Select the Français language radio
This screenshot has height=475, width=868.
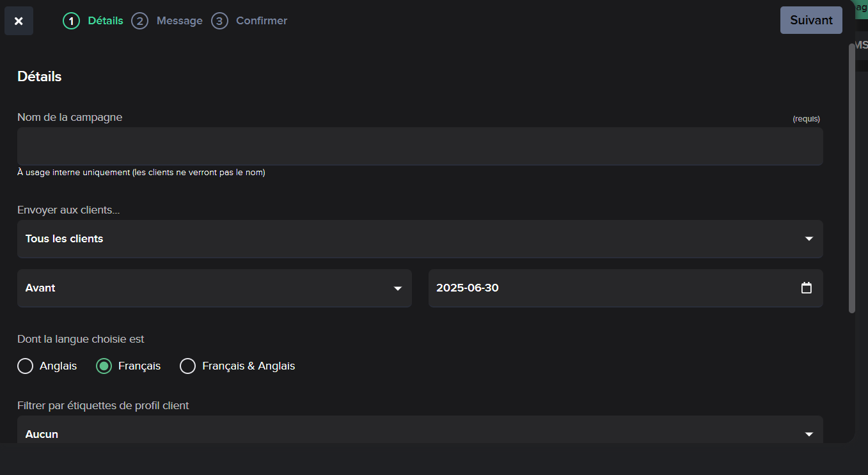(x=104, y=366)
